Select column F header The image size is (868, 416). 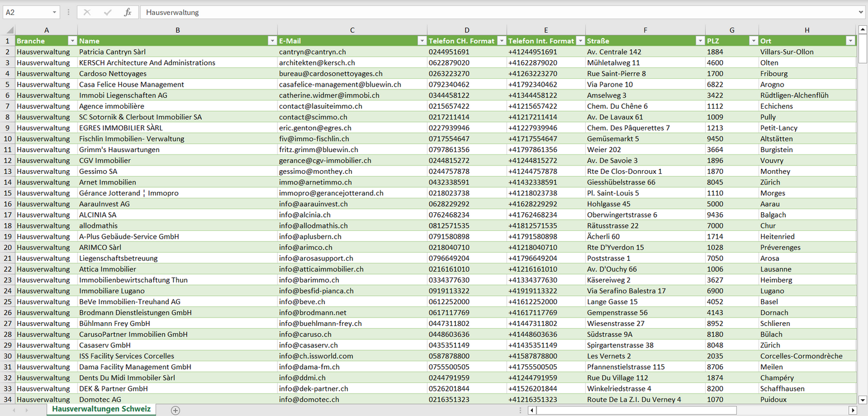click(645, 30)
